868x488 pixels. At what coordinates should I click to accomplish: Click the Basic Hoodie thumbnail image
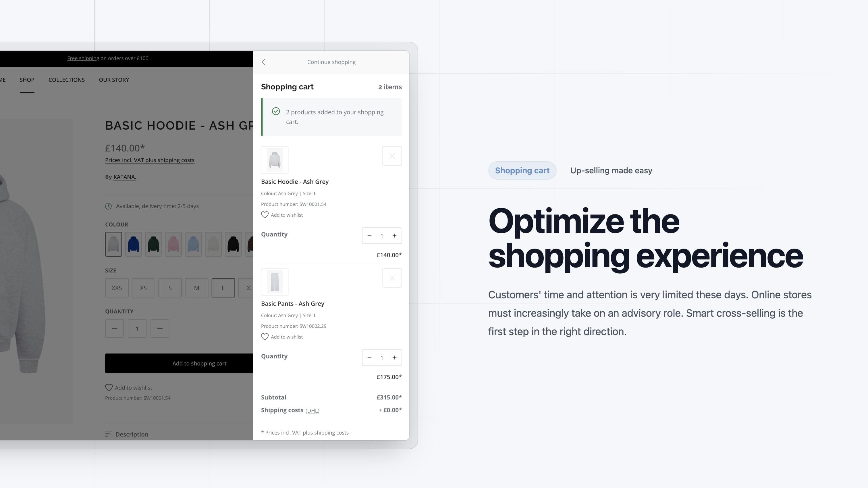[x=274, y=160]
